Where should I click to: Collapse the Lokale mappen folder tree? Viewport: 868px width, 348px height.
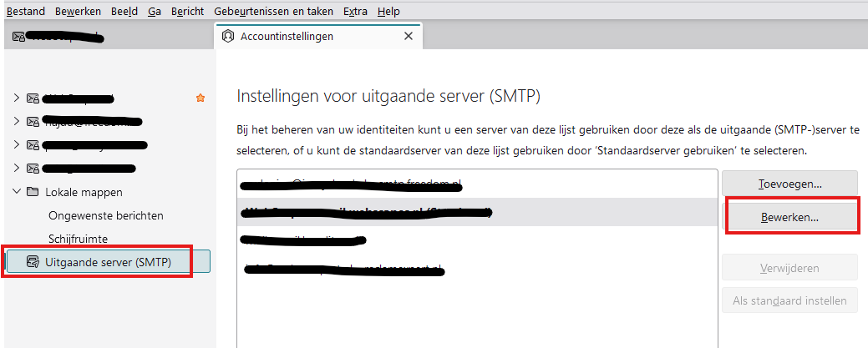pyautogui.click(x=17, y=192)
